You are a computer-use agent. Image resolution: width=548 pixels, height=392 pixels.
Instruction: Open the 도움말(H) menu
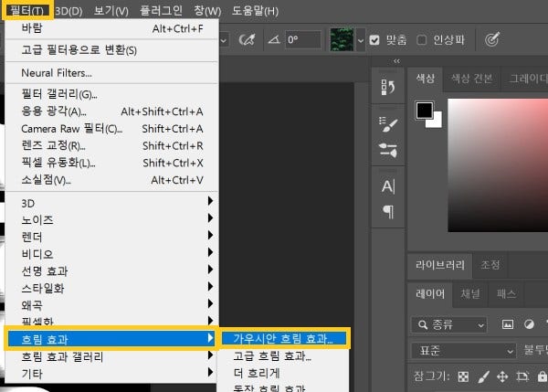tap(255, 11)
